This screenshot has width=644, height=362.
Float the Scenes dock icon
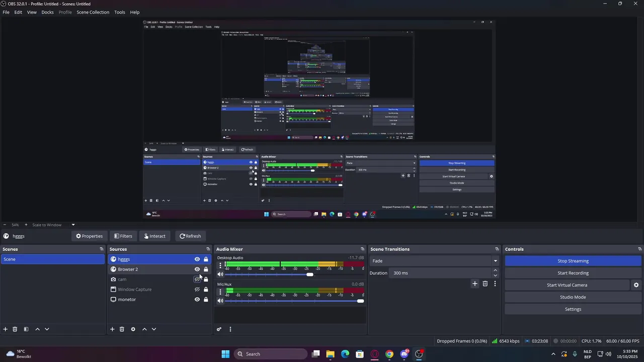click(x=101, y=249)
